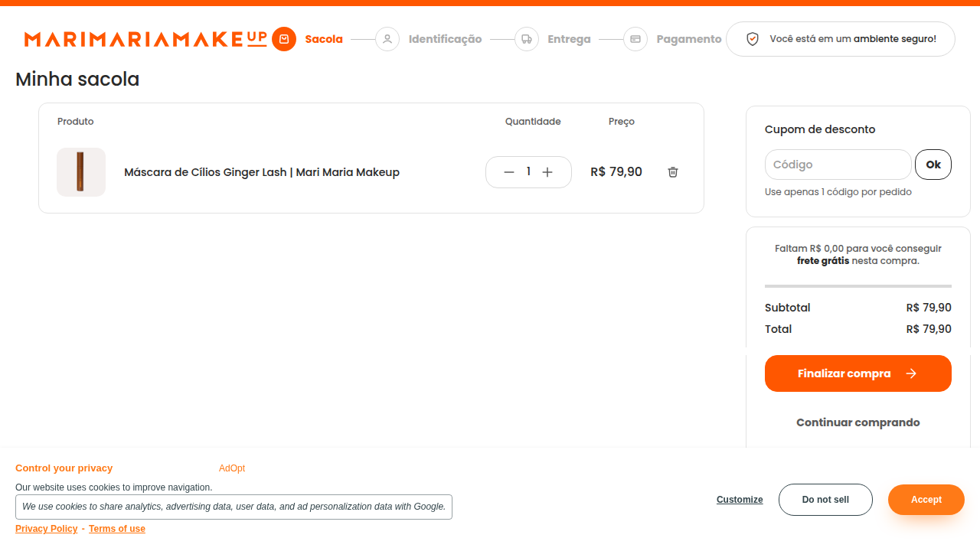This screenshot has width=980, height=551.
Task: Click Continuar comprando link
Action: (x=858, y=422)
